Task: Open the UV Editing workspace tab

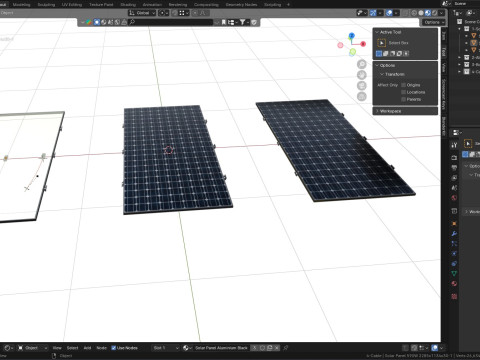Action: click(x=72, y=5)
